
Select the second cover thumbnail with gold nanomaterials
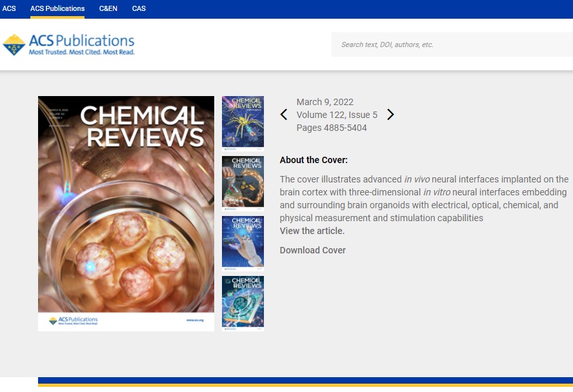(243, 183)
